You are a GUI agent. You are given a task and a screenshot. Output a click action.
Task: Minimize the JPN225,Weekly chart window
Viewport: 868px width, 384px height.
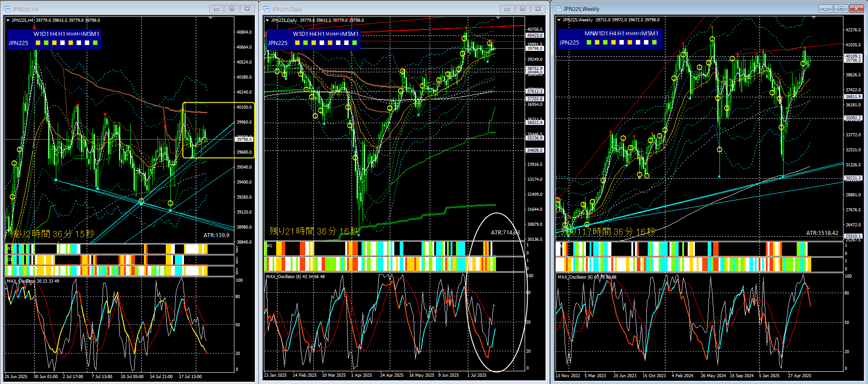coord(825,9)
